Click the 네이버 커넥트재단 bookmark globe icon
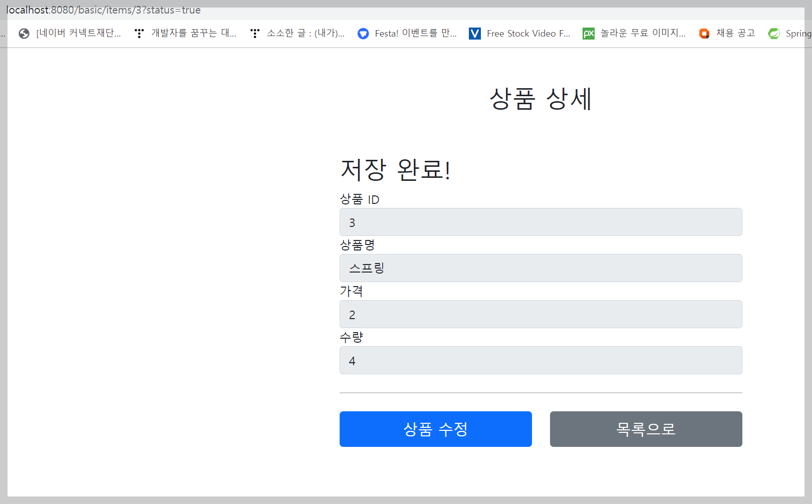Screen dimensions: 812x504 coord(24,34)
